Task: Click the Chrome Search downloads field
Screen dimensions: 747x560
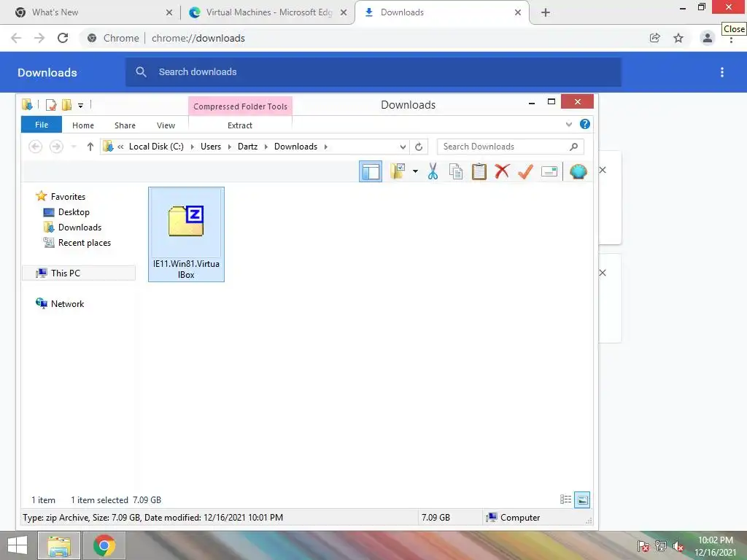Action: pos(373,72)
